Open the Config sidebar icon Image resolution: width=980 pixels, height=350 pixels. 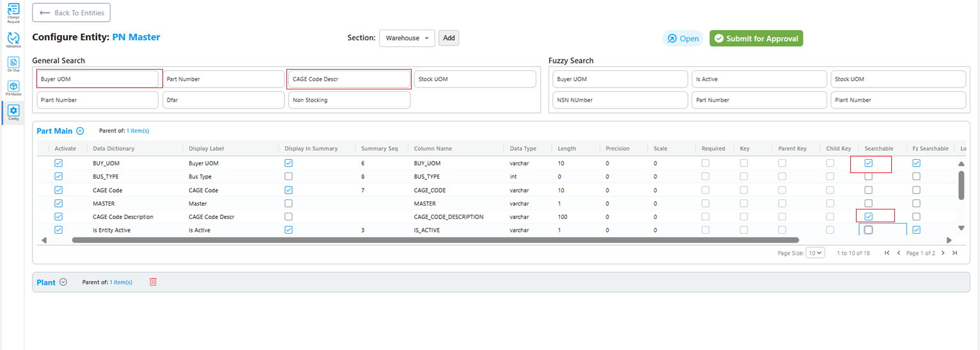[13, 113]
